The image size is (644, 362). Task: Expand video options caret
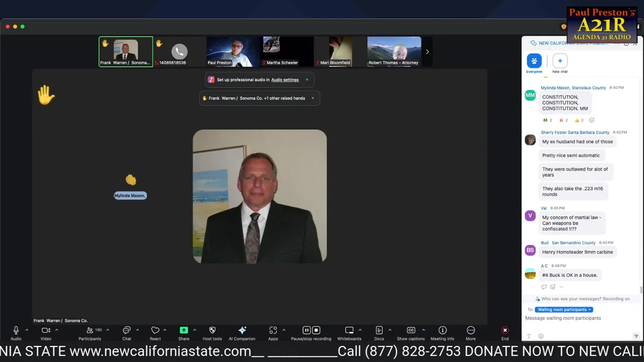point(56,330)
